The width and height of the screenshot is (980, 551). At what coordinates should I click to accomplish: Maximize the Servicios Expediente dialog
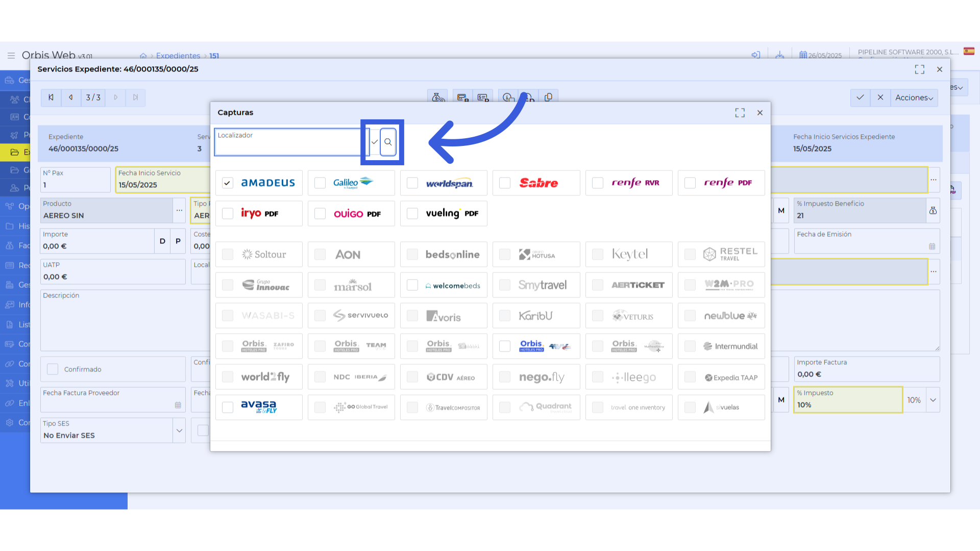[920, 69]
